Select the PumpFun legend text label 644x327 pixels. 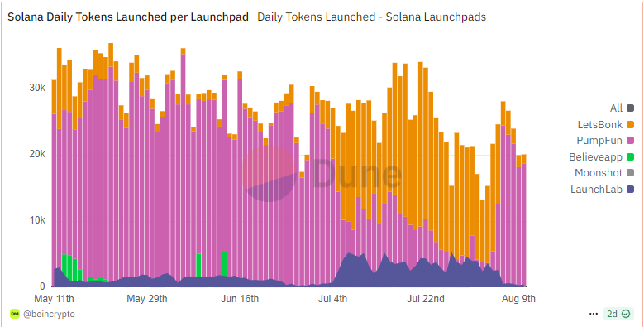coord(600,141)
